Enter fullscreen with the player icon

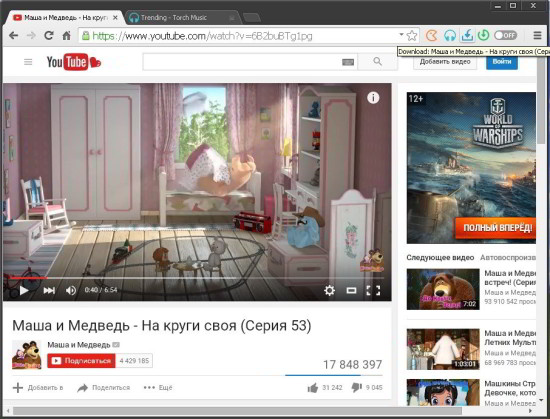pos(373,290)
